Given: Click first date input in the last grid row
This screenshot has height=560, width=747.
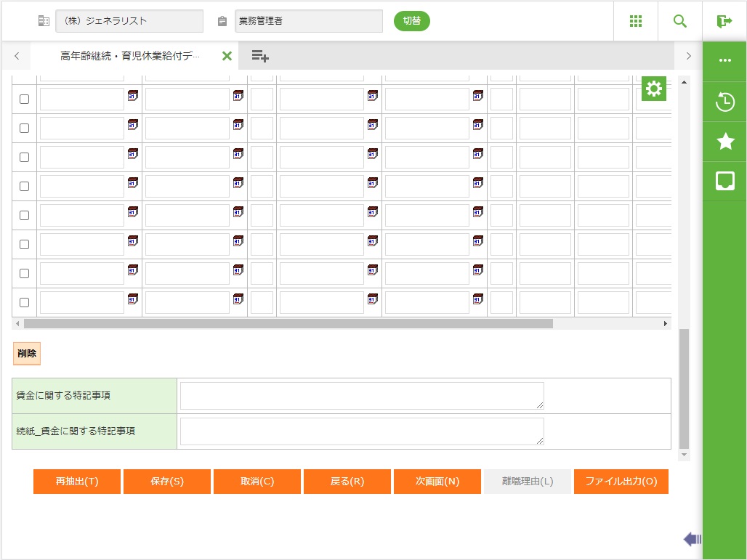Looking at the screenshot, I should click(82, 302).
